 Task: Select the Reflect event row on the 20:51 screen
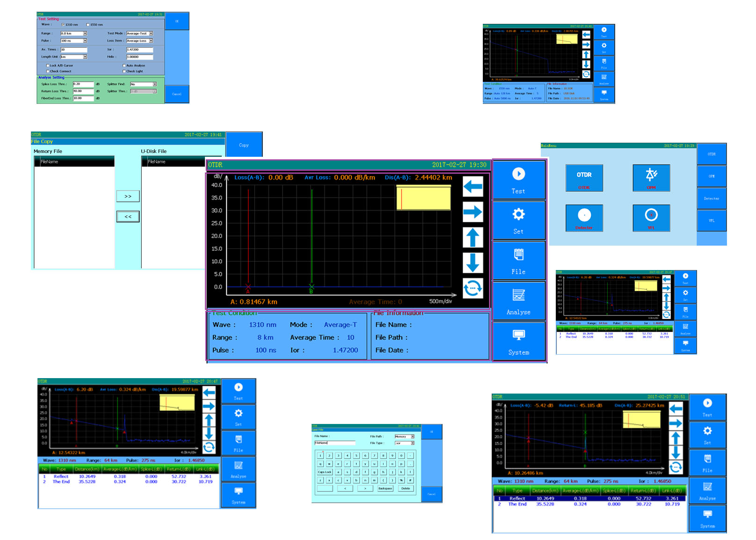pyautogui.click(x=589, y=499)
